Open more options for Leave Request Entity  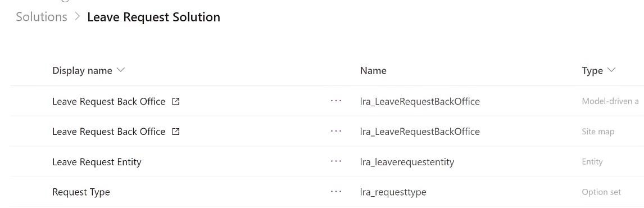[336, 161]
